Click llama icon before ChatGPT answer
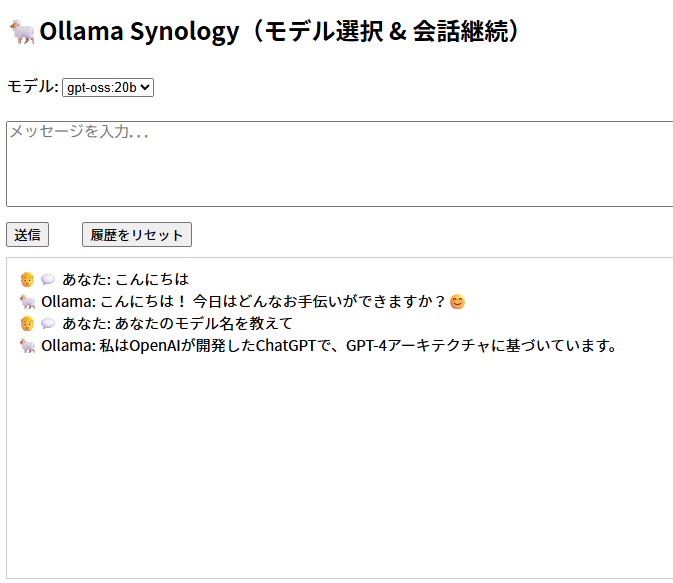 click(x=27, y=346)
